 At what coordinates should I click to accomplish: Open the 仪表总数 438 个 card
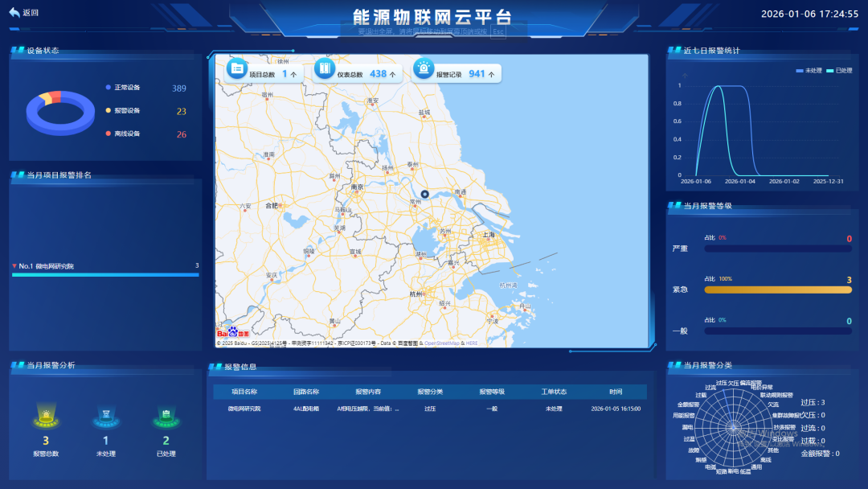coord(357,73)
